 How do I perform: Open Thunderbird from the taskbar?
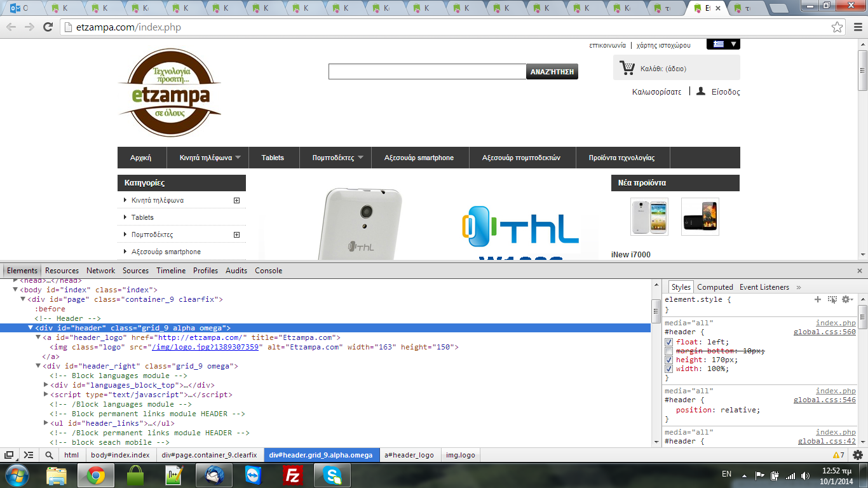coord(214,475)
